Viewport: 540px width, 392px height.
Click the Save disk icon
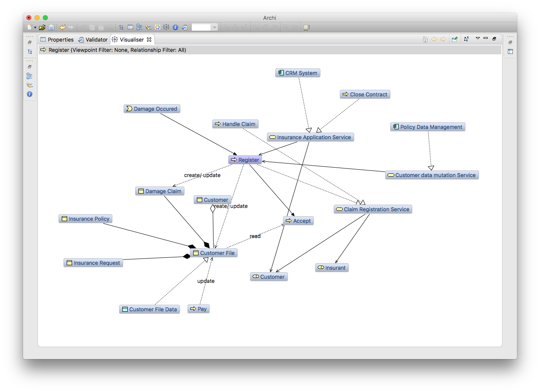pyautogui.click(x=51, y=27)
